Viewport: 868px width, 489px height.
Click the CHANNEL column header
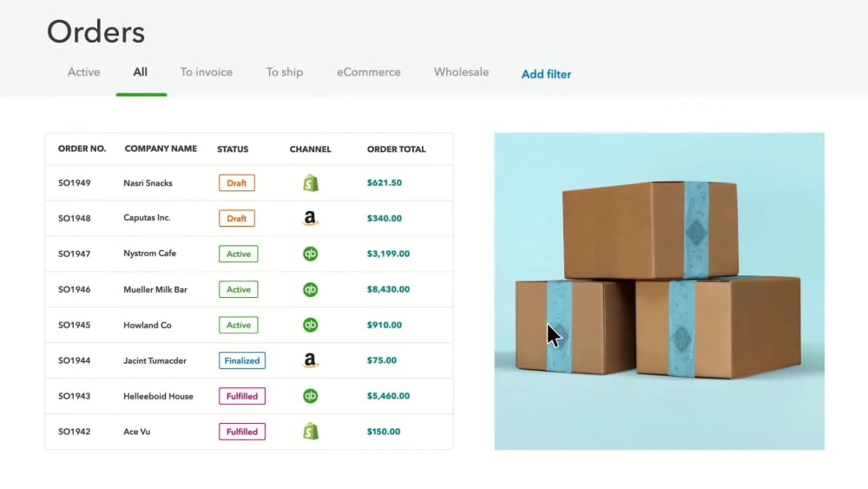point(311,149)
